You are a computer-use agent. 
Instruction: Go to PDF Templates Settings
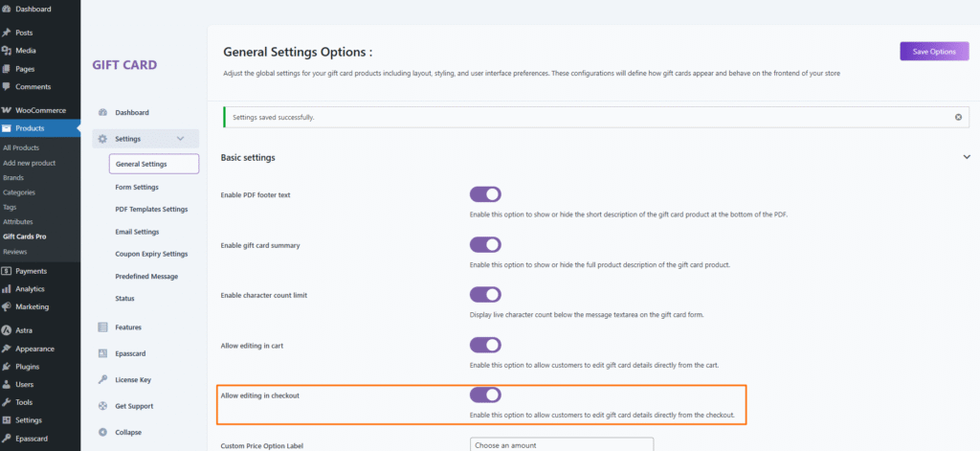(151, 209)
